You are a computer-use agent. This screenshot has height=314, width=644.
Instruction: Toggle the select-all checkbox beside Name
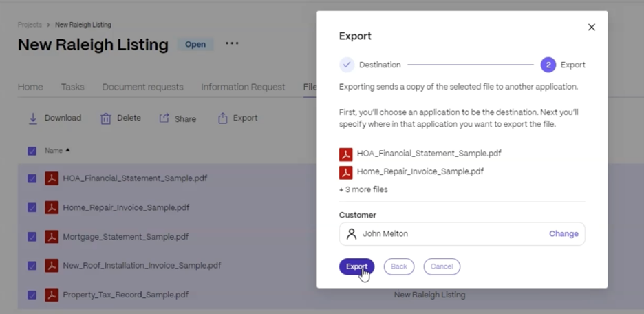32,151
